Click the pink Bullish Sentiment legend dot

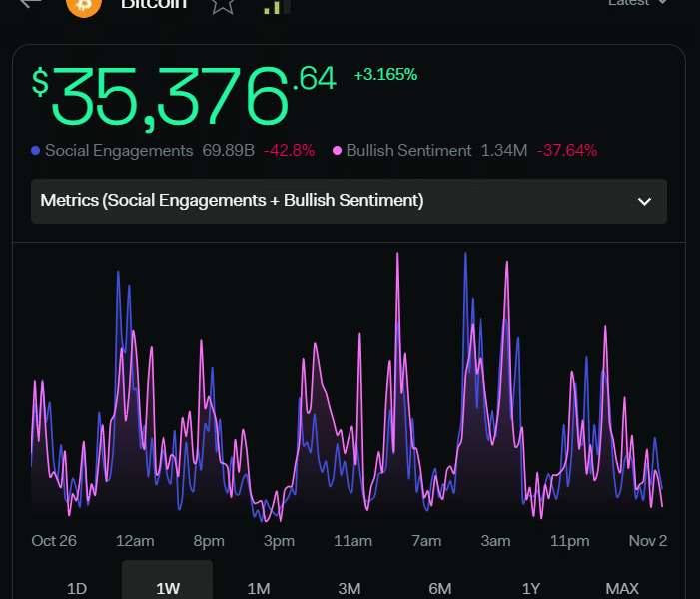pyautogui.click(x=338, y=151)
